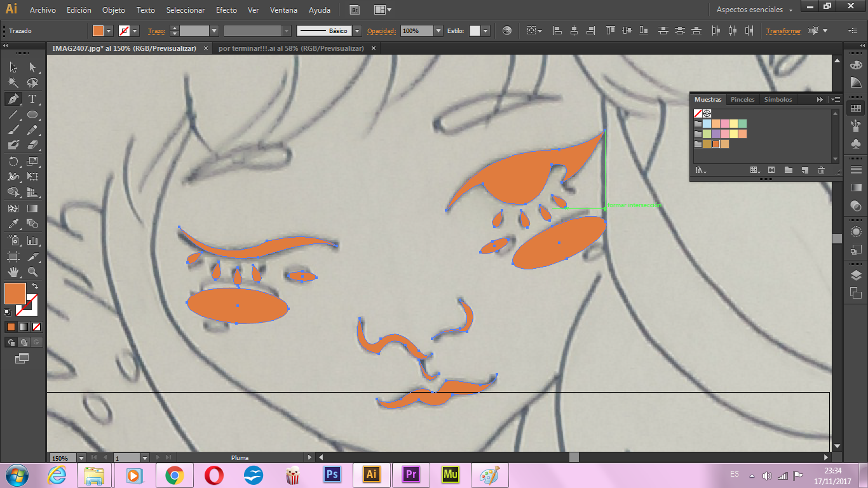868x488 pixels.
Task: Select the Eraser tool
Action: [x=32, y=146]
